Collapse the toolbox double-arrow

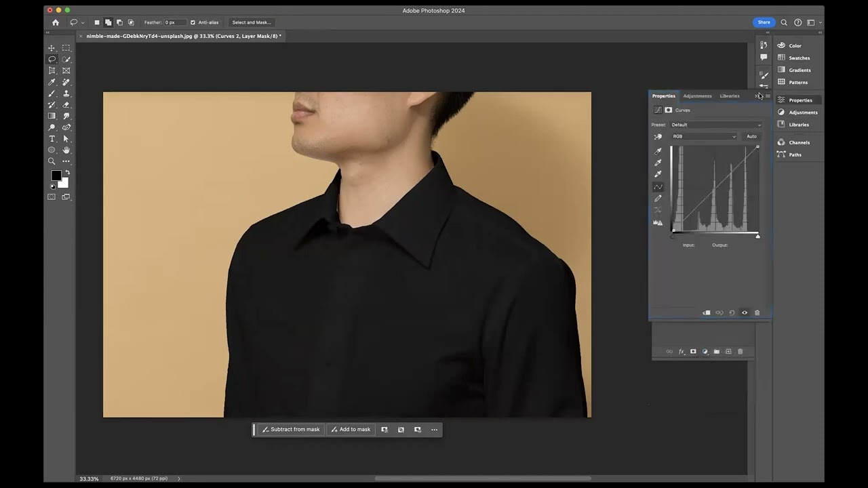pyautogui.click(x=47, y=33)
